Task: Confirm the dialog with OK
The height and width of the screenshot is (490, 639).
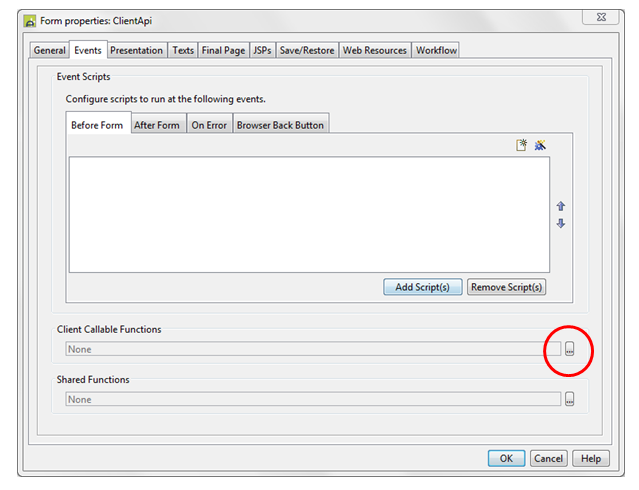Action: pyautogui.click(x=506, y=458)
